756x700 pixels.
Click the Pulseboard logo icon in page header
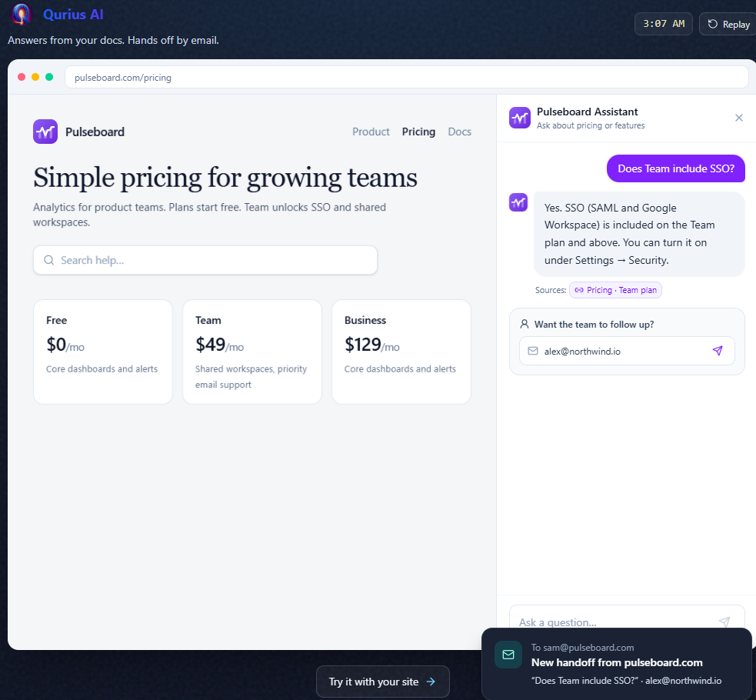(45, 132)
